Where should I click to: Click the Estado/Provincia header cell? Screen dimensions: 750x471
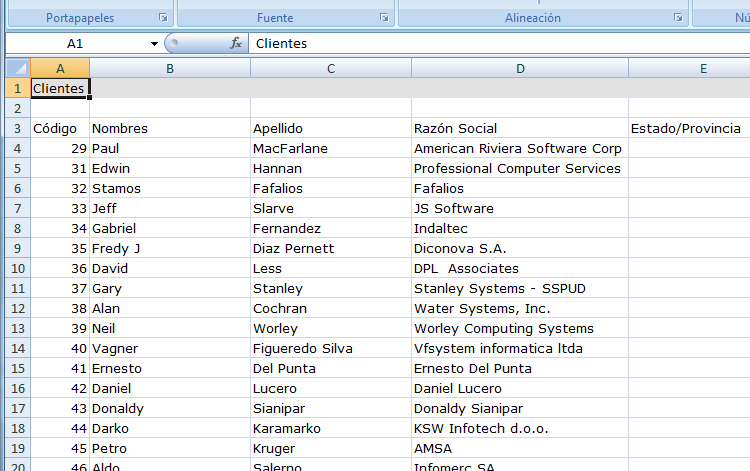tap(689, 129)
